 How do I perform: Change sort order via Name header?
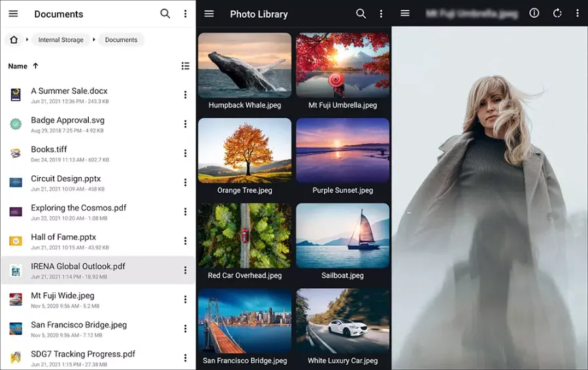click(24, 66)
